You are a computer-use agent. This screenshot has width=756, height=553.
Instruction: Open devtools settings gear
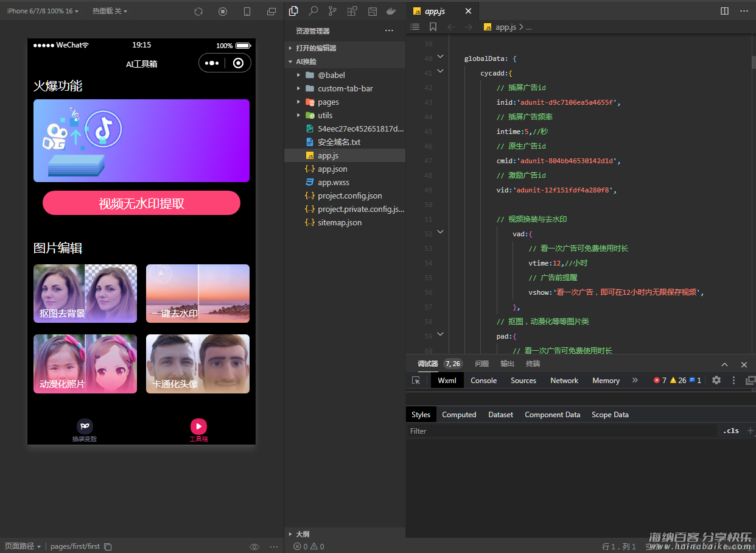tap(716, 380)
